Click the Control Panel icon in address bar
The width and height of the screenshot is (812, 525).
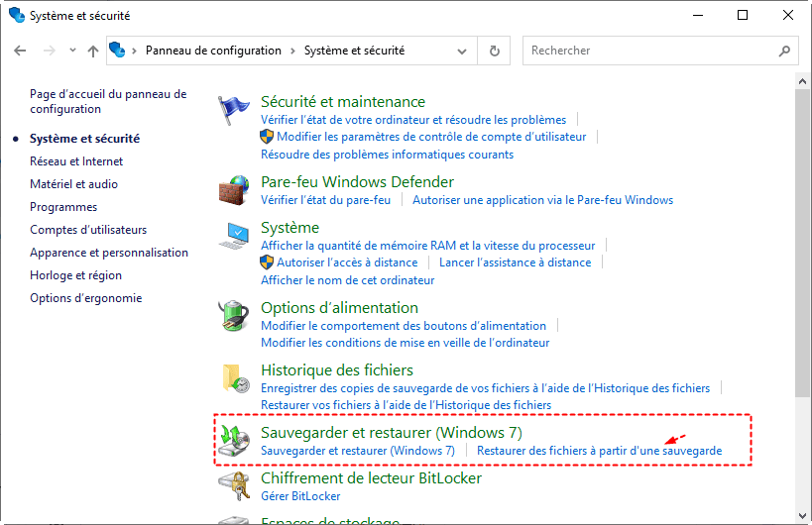[117, 51]
